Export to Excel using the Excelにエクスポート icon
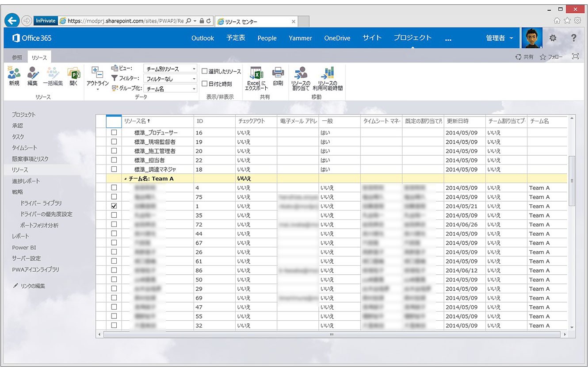 (256, 73)
